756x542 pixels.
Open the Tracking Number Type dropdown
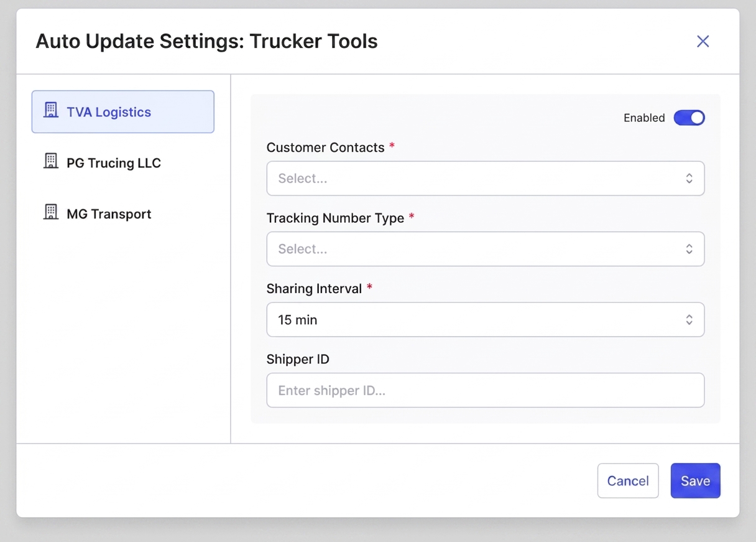[x=485, y=249]
